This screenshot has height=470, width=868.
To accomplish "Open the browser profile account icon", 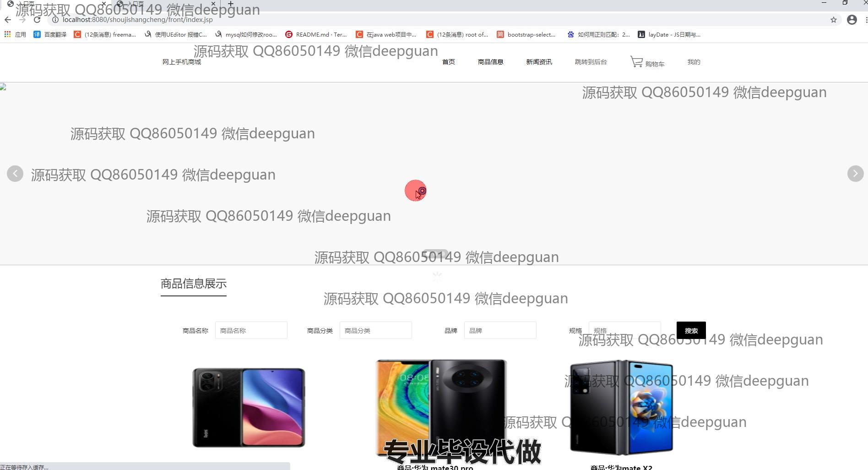I will 852,20.
